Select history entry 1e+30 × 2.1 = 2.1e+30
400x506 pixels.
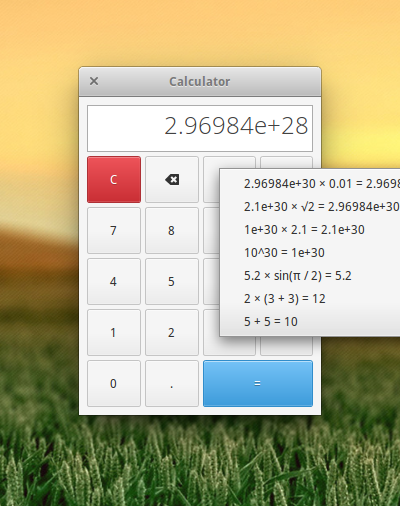[310, 230]
